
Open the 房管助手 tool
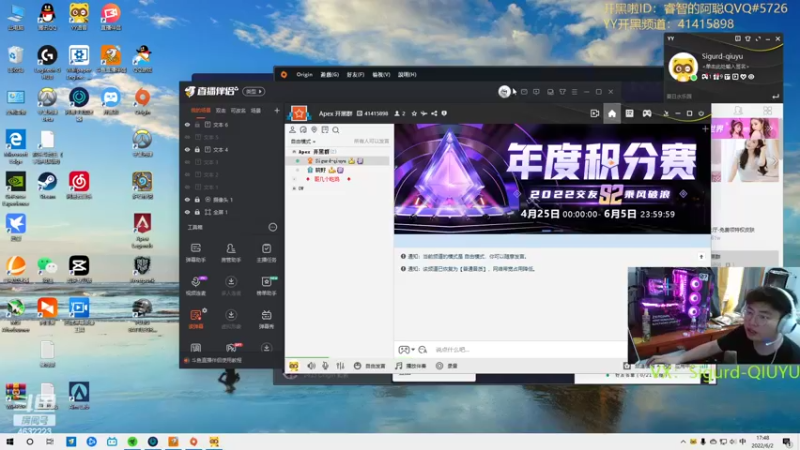pos(231,253)
